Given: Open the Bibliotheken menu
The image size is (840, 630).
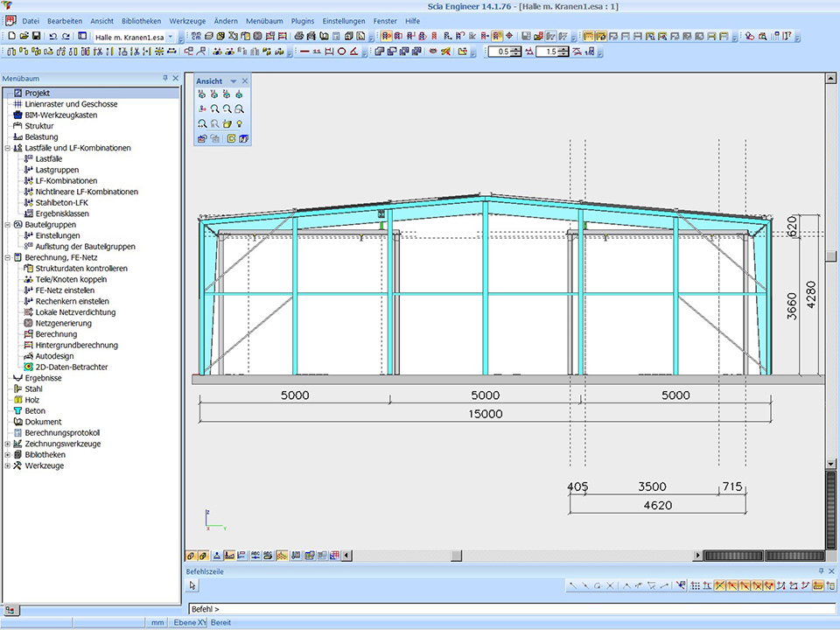Looking at the screenshot, I should click(x=142, y=20).
